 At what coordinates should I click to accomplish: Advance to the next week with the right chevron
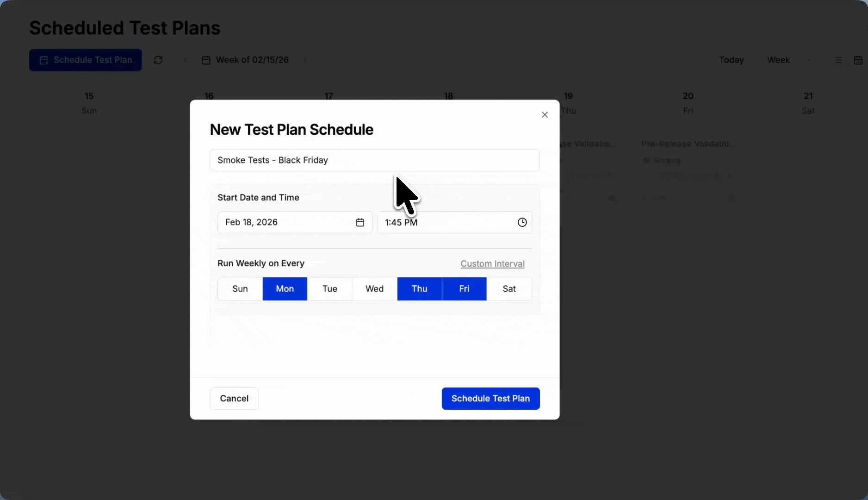(304, 60)
